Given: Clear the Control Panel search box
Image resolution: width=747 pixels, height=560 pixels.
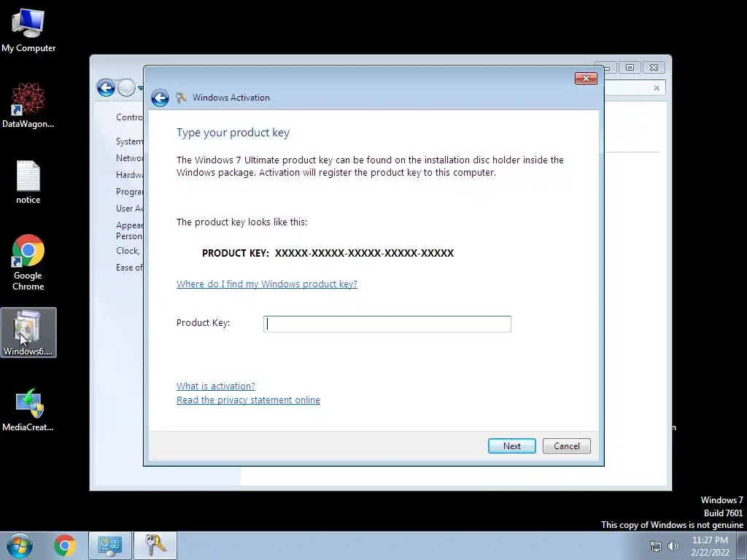Looking at the screenshot, I should [657, 88].
